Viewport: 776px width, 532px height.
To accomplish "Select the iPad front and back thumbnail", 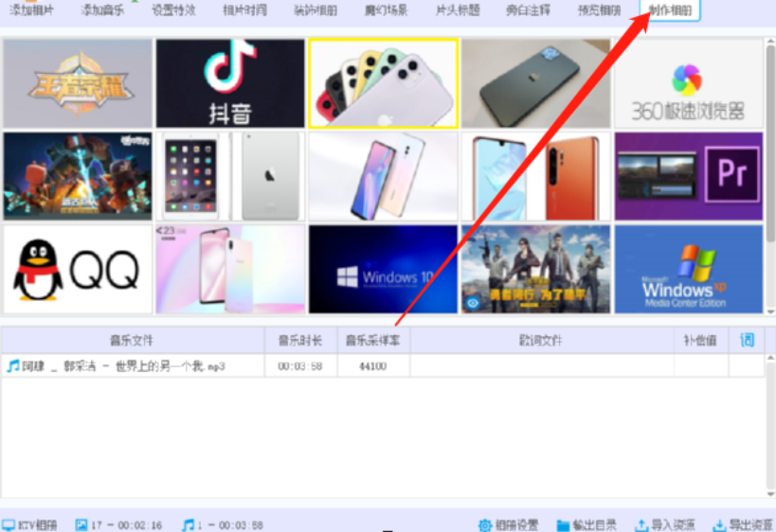I will [x=230, y=176].
